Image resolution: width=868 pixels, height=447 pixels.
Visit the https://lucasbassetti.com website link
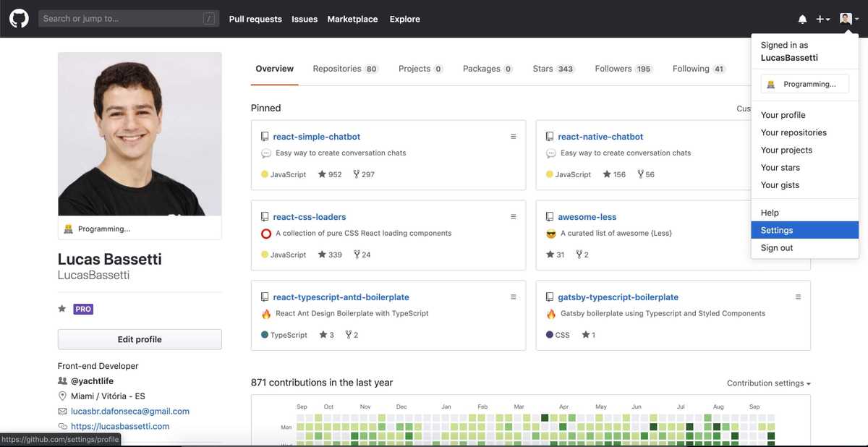[x=120, y=425]
